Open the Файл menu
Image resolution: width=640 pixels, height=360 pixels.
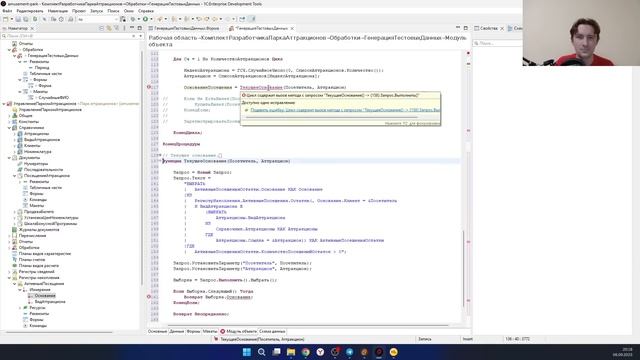pos(7,11)
